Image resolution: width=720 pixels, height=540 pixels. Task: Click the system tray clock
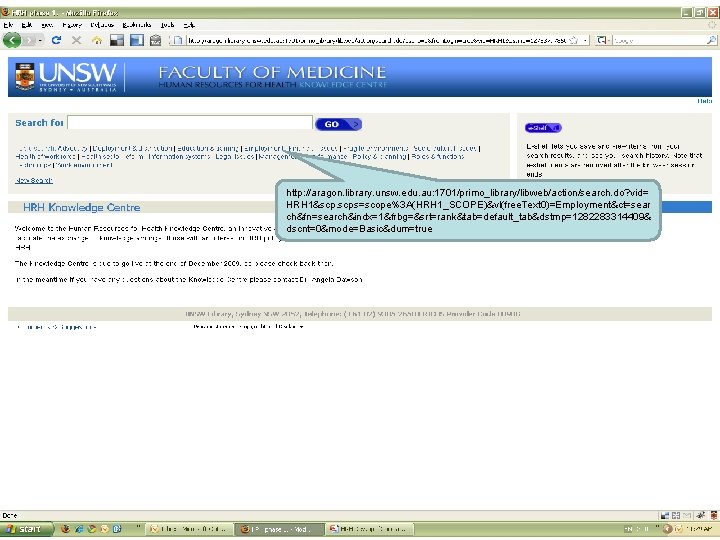698,529
